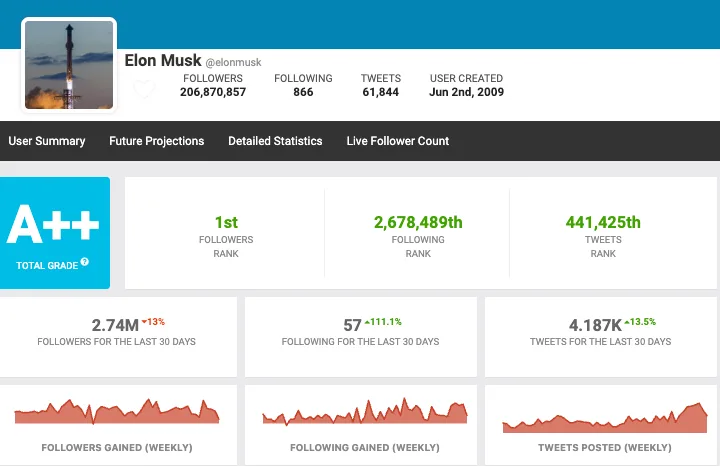
Task: Click the USER CREATED header label
Action: click(467, 79)
